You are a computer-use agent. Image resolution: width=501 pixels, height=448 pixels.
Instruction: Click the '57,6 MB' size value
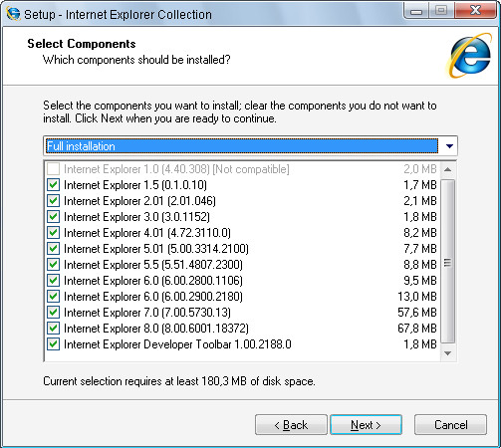(x=417, y=313)
